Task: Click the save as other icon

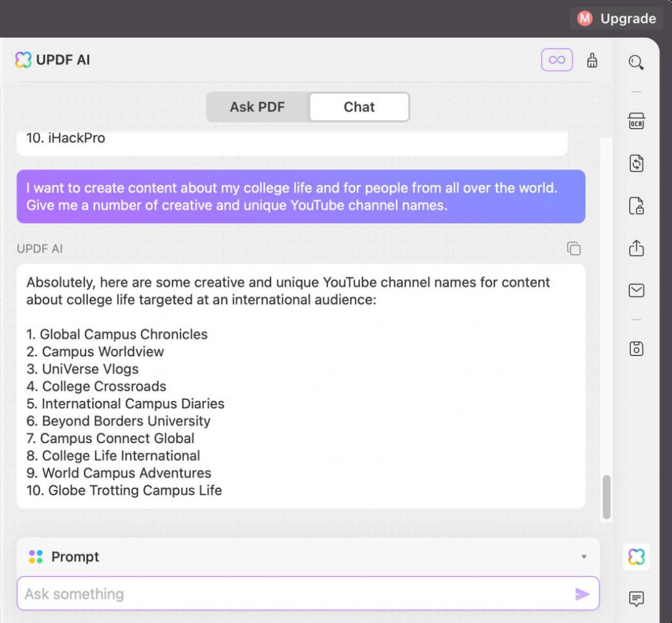Action: click(x=637, y=349)
